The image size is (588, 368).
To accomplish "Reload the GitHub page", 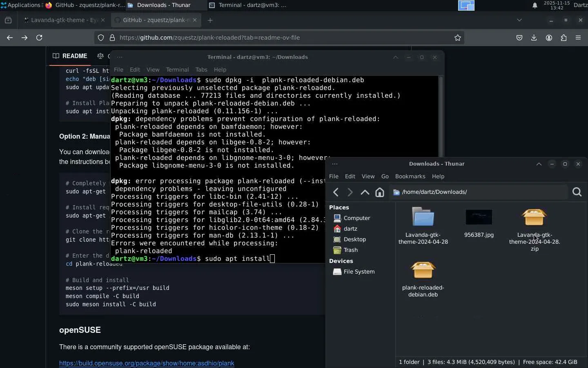I will point(39,38).
